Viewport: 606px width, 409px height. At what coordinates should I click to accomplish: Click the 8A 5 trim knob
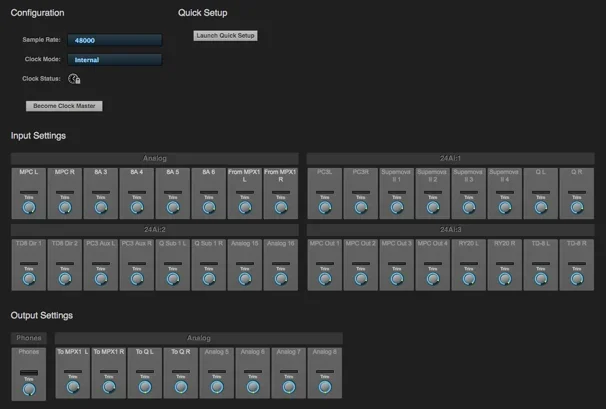[x=173, y=208]
